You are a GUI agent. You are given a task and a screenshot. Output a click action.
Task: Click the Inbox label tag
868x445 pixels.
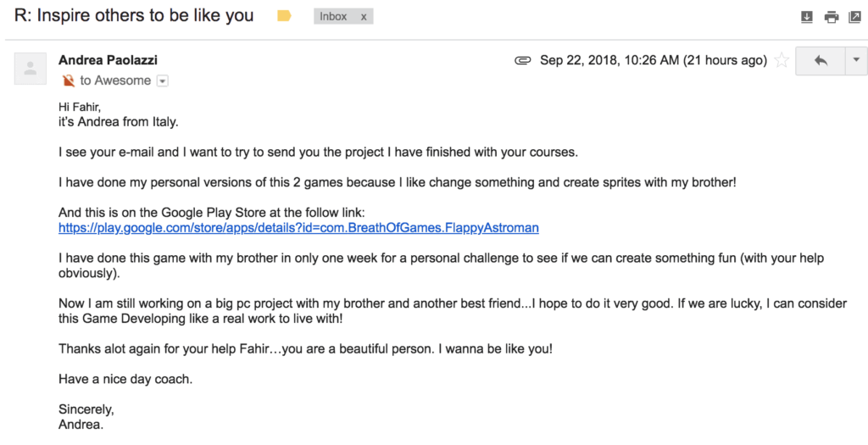point(333,17)
